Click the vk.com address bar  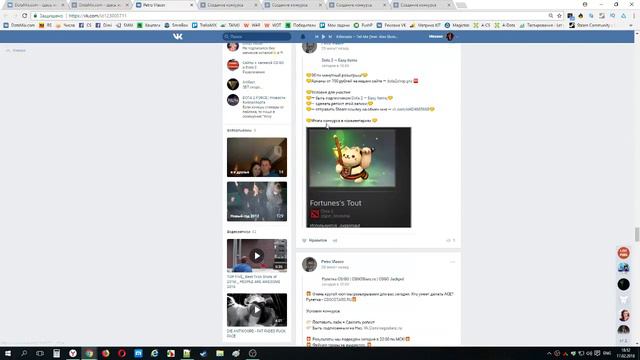tap(286, 16)
